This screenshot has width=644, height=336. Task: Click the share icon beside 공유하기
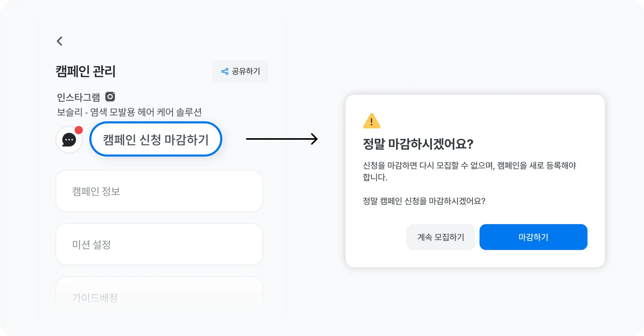225,72
